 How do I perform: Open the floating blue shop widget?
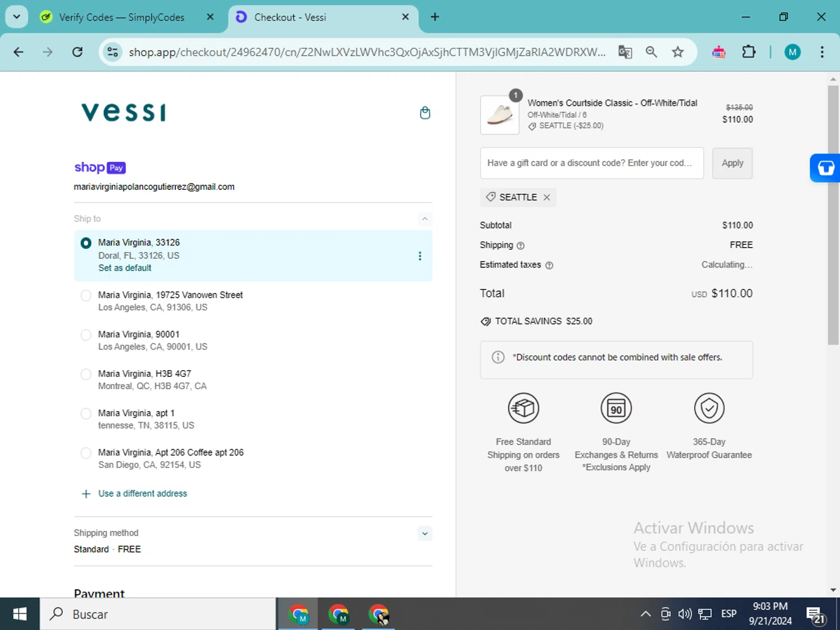tap(825, 168)
